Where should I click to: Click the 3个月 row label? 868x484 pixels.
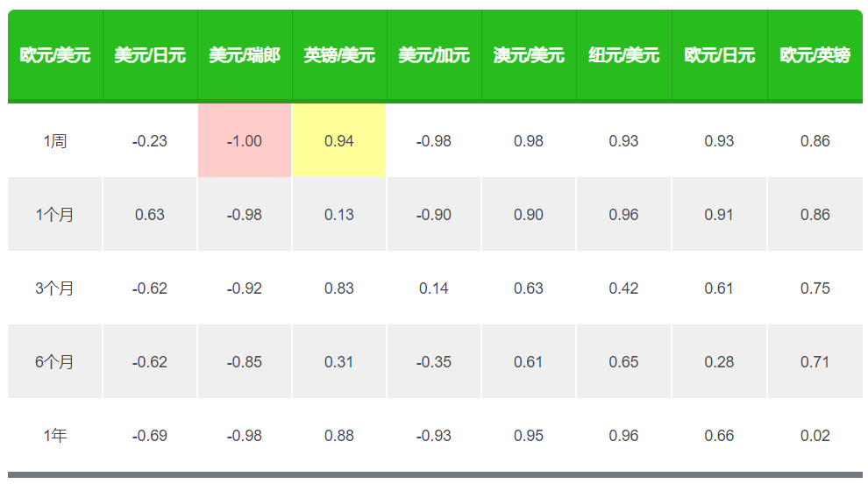(55, 288)
